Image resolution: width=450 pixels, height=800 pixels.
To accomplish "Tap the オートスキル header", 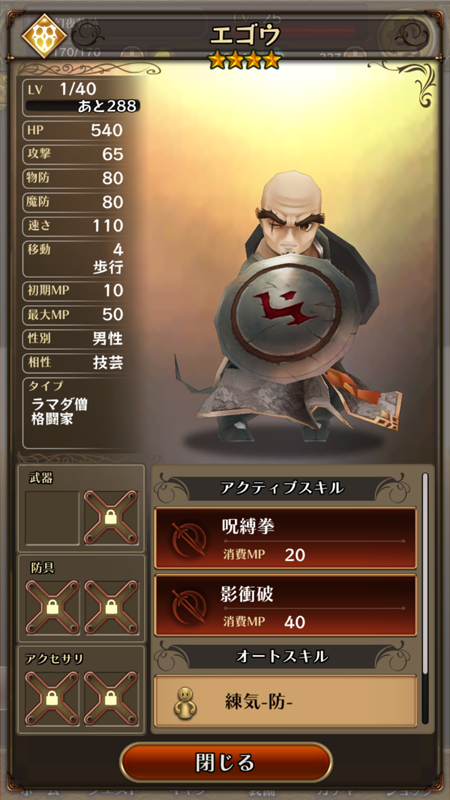I will [282, 656].
